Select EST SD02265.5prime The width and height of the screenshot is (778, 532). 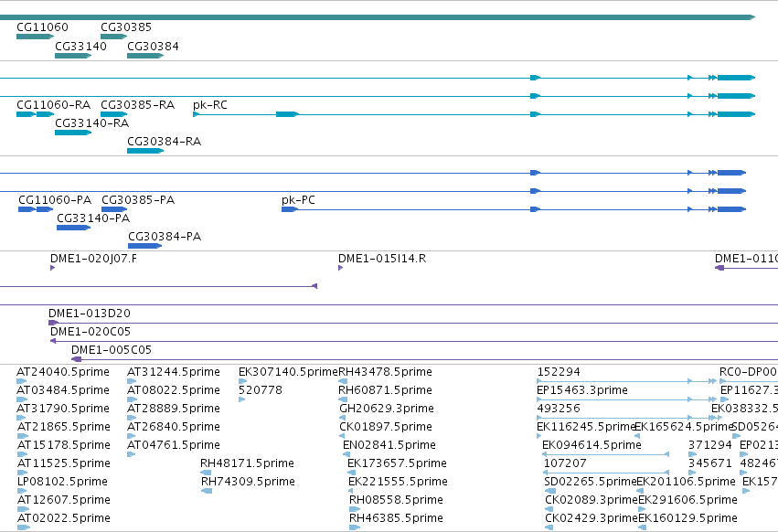[x=590, y=482]
